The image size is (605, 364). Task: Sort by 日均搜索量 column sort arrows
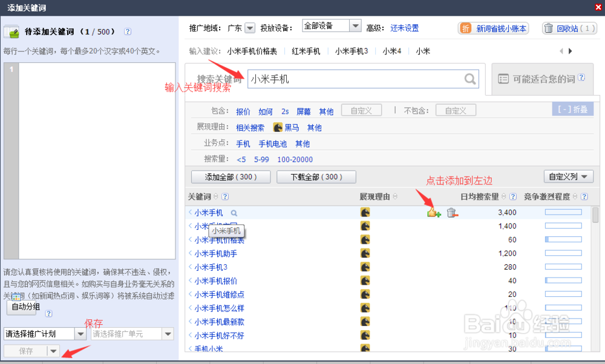(503, 197)
